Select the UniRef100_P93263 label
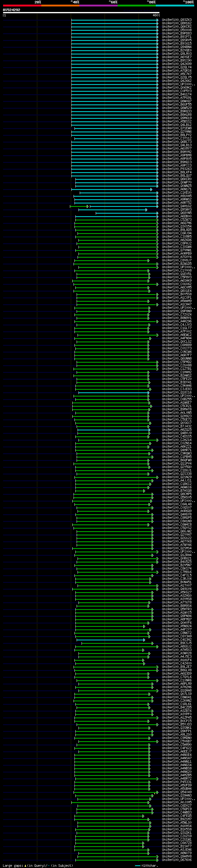The width and height of the screenshot is (197, 868). click(x=177, y=169)
